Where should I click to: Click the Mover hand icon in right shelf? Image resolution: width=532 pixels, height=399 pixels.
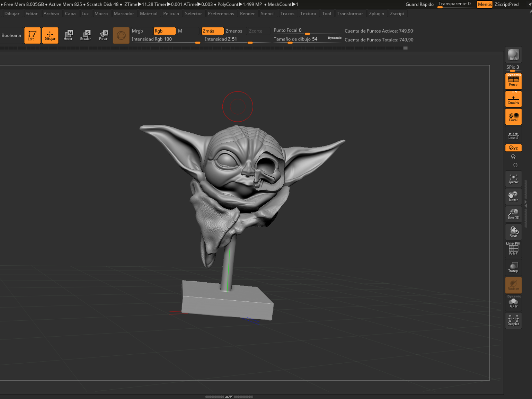coord(513,196)
